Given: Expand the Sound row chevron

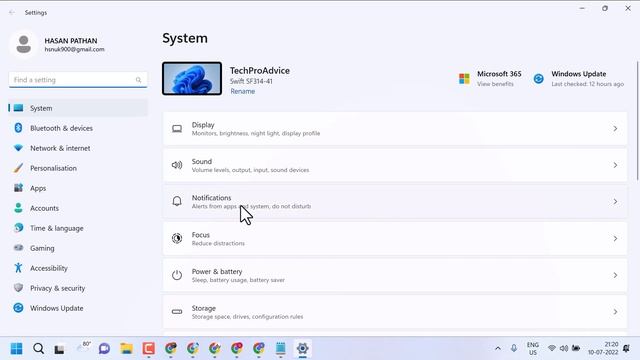Looking at the screenshot, I should [x=615, y=165].
